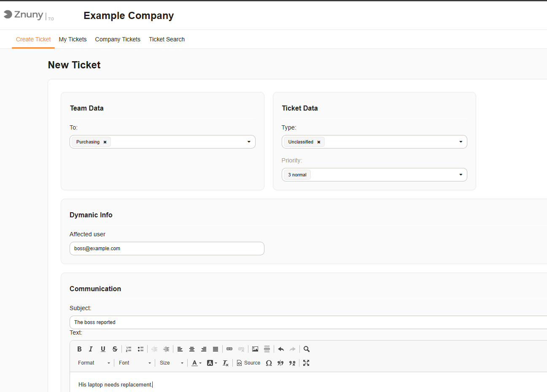Insert a bulleted list
This screenshot has width=547, height=392.
pos(140,349)
